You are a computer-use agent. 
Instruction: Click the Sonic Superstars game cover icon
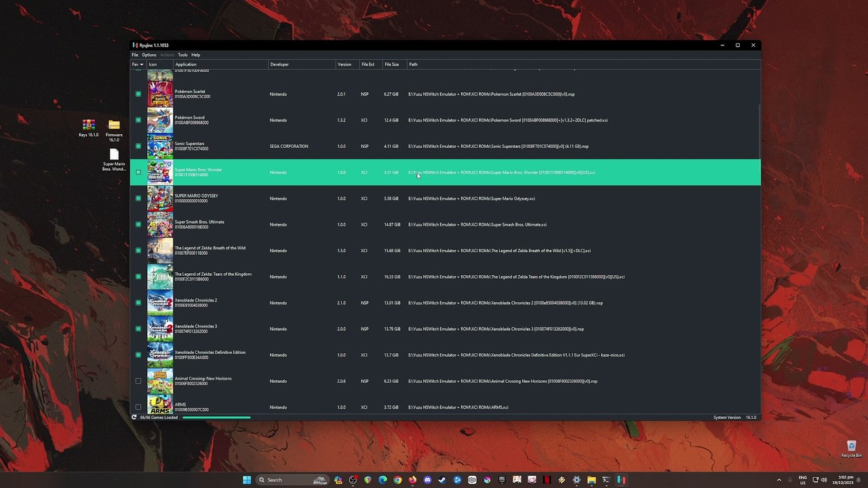(x=160, y=146)
